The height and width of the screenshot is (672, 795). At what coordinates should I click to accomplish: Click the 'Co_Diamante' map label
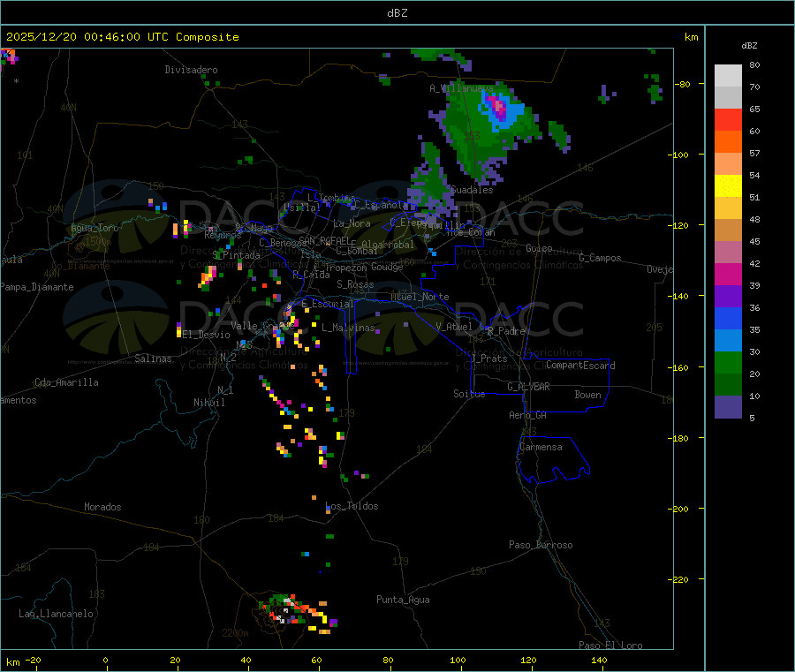pyautogui.click(x=80, y=266)
